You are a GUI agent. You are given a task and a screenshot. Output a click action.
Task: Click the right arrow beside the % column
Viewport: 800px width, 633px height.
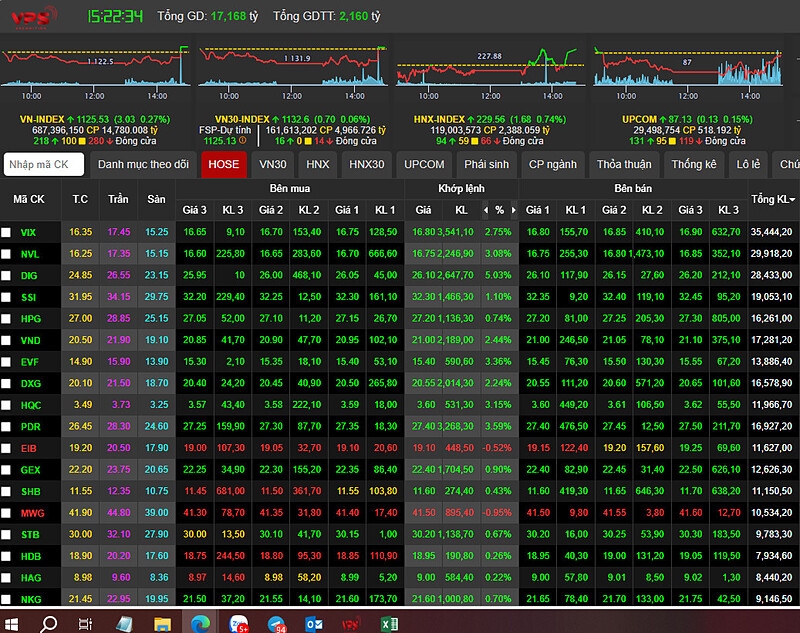(514, 210)
